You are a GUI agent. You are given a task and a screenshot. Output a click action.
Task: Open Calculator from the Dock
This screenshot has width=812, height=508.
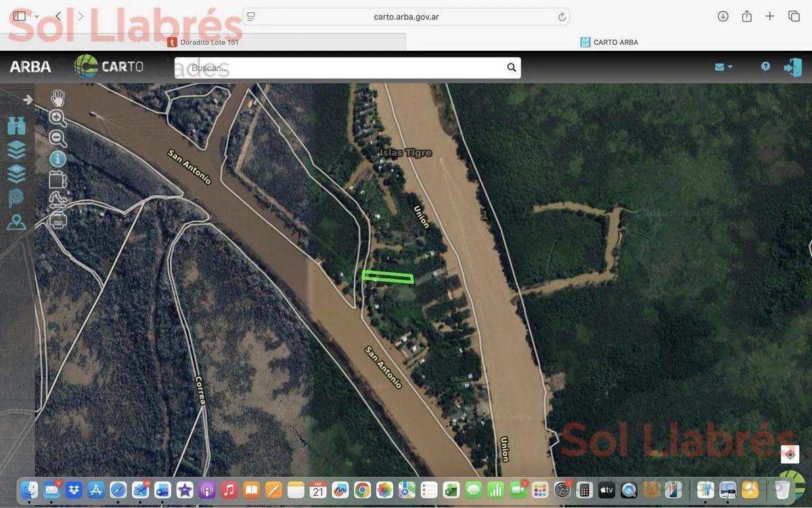click(585, 489)
